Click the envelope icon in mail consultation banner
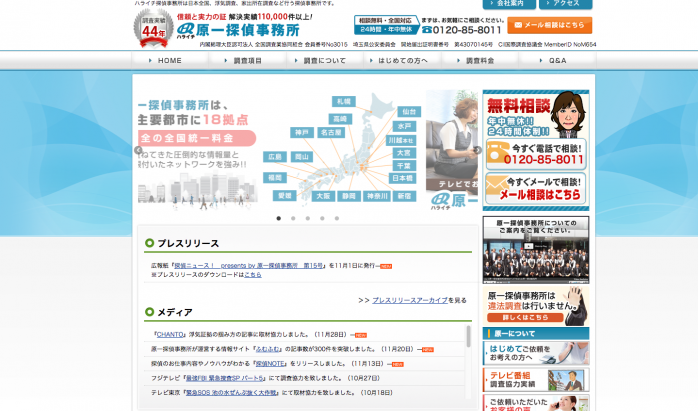This screenshot has height=411, width=698. [x=496, y=187]
